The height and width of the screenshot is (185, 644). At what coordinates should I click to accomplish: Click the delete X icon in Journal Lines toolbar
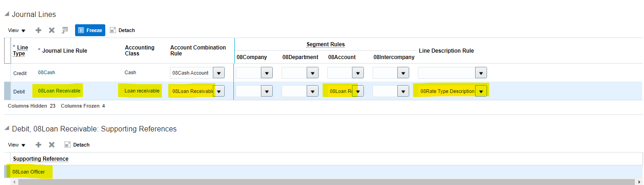click(52, 30)
